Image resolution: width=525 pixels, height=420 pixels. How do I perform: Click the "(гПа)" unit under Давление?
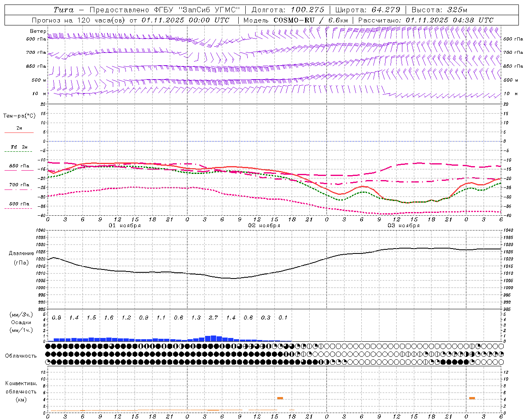point(21,263)
